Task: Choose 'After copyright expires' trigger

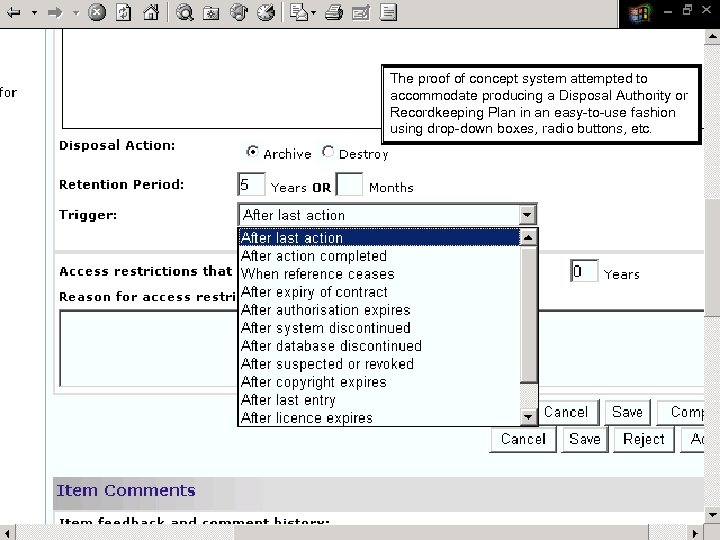Action: (379, 382)
